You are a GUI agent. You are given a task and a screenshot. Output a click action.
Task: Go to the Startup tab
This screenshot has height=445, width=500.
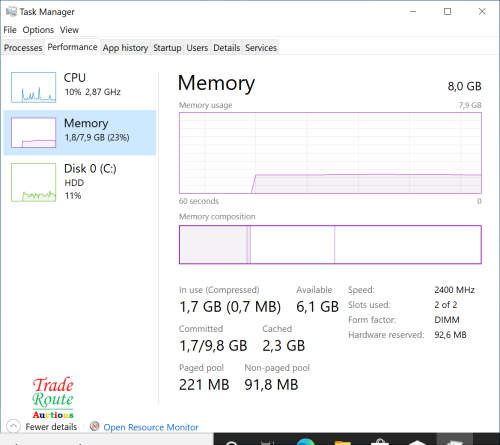(x=167, y=48)
